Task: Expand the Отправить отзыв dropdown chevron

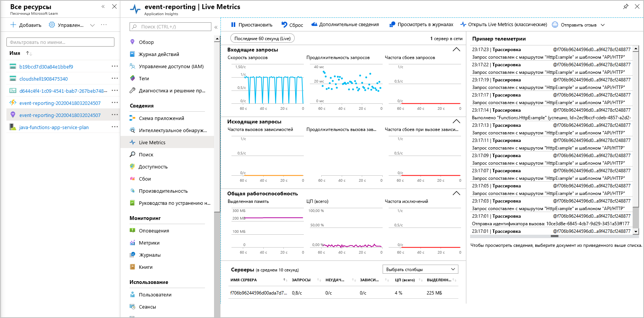Action: pyautogui.click(x=603, y=25)
